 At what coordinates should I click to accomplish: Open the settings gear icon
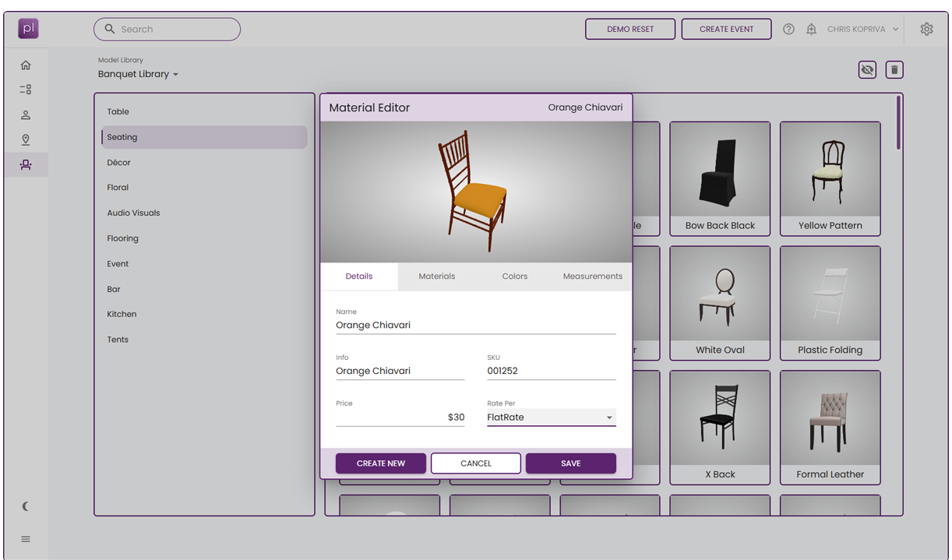tap(926, 30)
